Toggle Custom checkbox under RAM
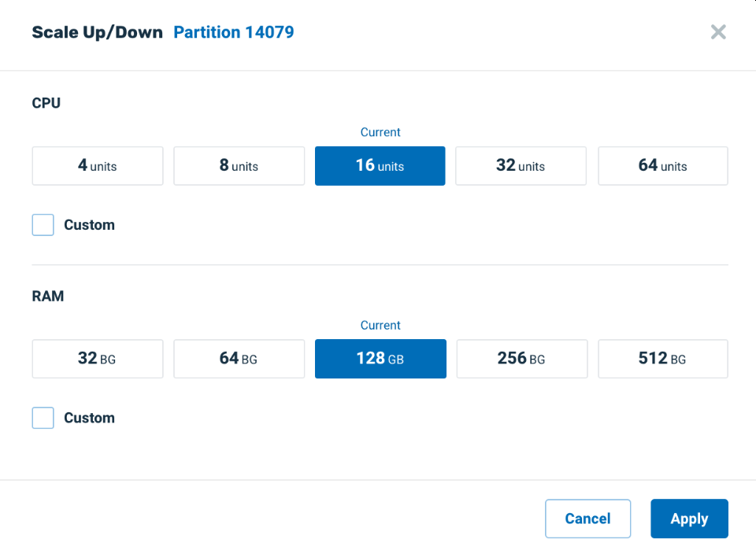 (43, 418)
